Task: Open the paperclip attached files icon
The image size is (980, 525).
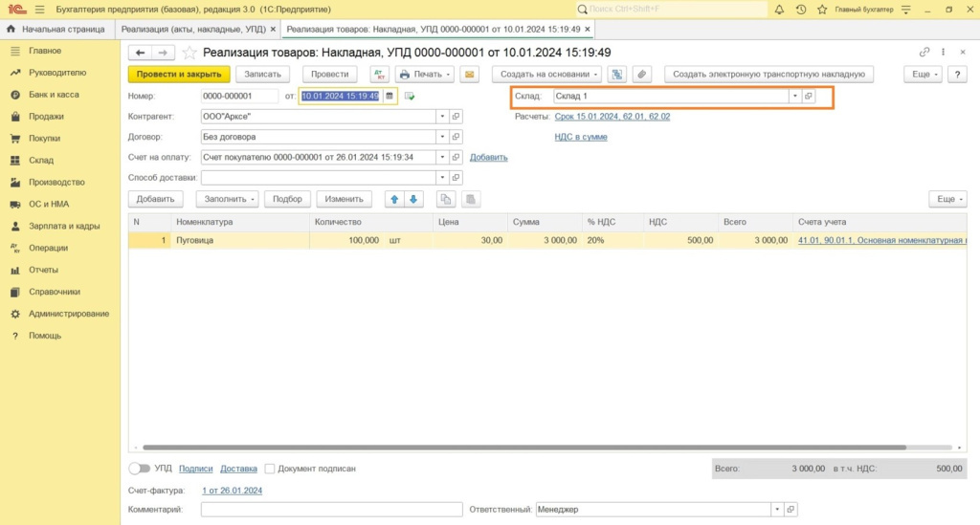Action: [642, 75]
